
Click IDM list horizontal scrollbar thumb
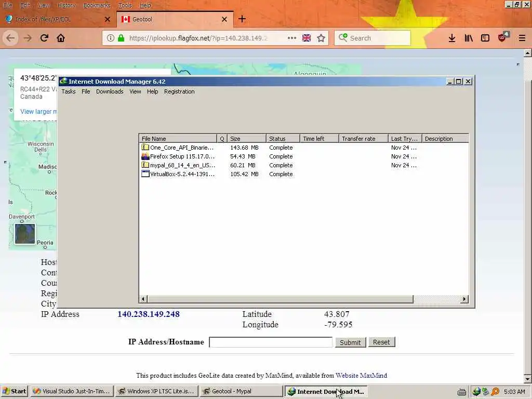[280, 299]
